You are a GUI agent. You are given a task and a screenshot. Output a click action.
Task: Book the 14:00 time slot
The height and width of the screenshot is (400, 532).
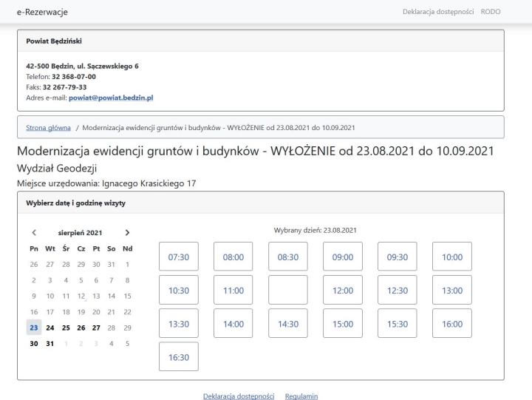(x=233, y=323)
